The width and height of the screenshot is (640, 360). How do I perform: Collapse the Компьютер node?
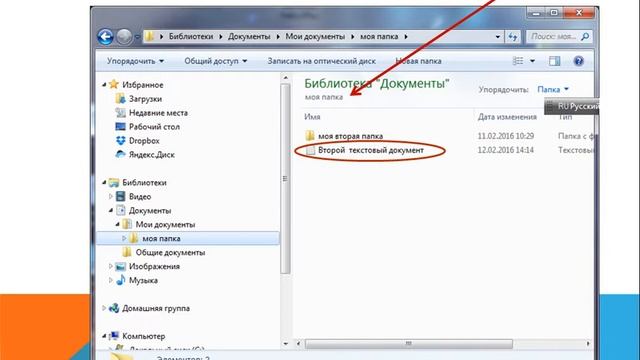point(104,336)
